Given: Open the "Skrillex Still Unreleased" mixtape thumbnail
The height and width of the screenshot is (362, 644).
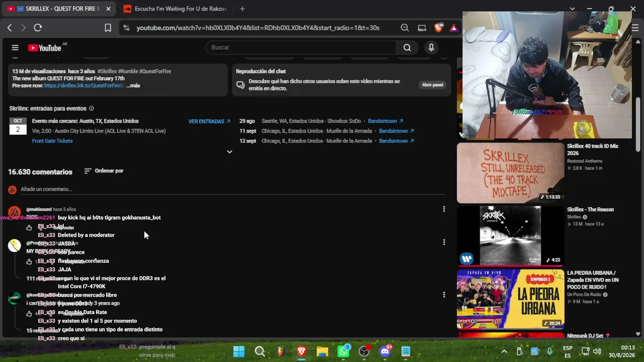Looking at the screenshot, I should click(x=511, y=173).
